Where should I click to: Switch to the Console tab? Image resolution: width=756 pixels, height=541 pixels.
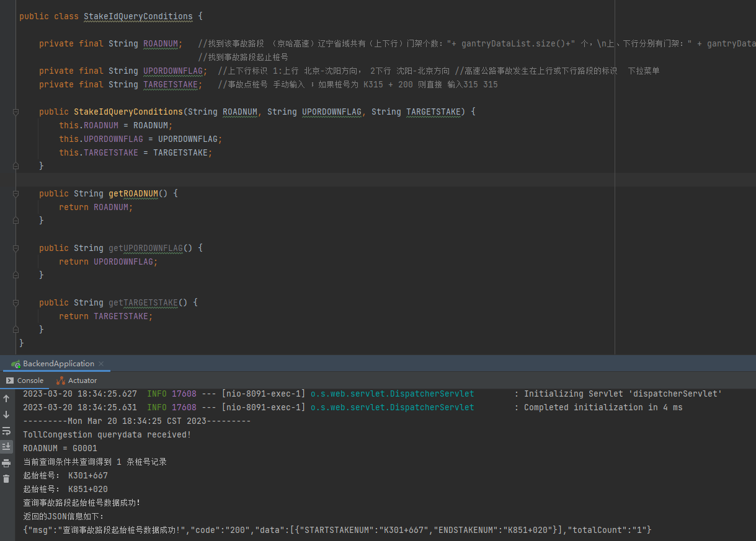point(25,380)
